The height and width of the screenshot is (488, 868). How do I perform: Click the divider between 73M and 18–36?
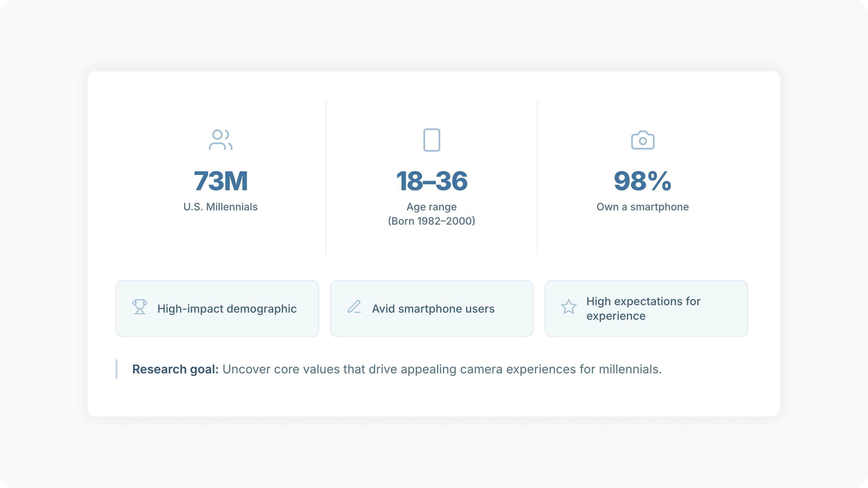[x=326, y=178]
